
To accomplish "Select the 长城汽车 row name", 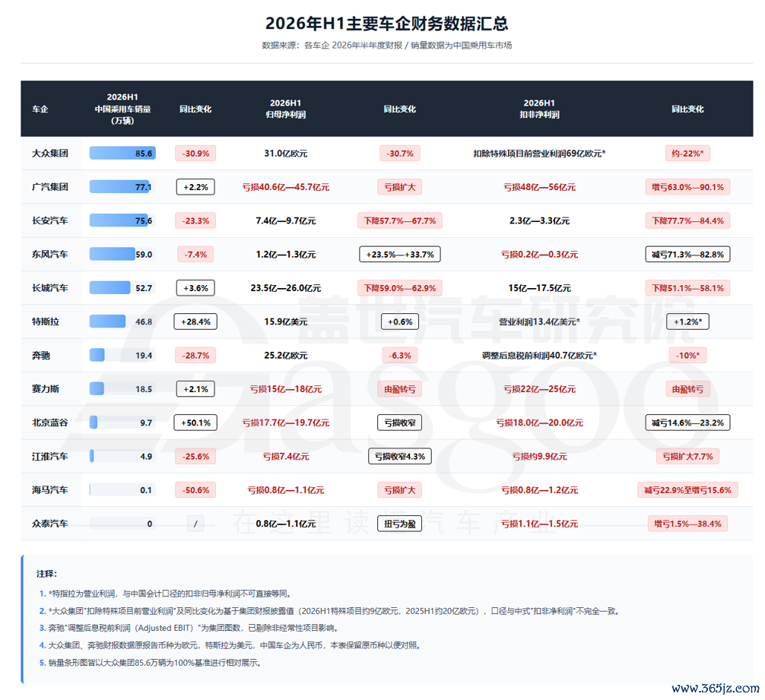I will point(49,288).
